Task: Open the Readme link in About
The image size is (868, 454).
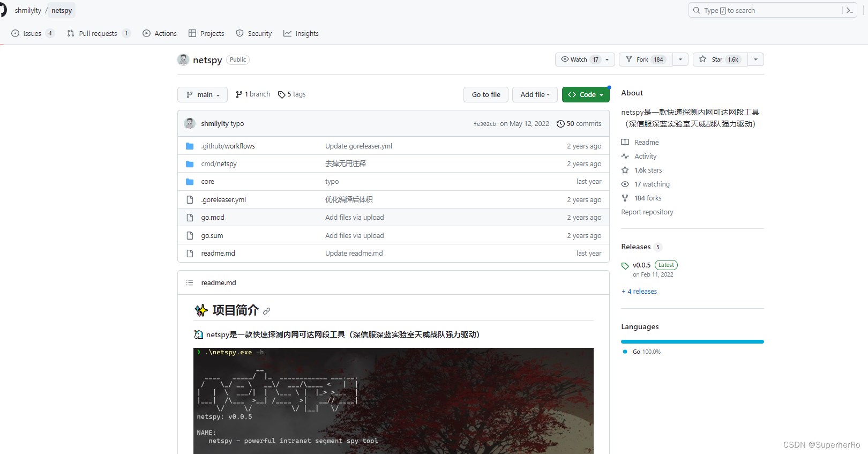Action: [x=640, y=142]
